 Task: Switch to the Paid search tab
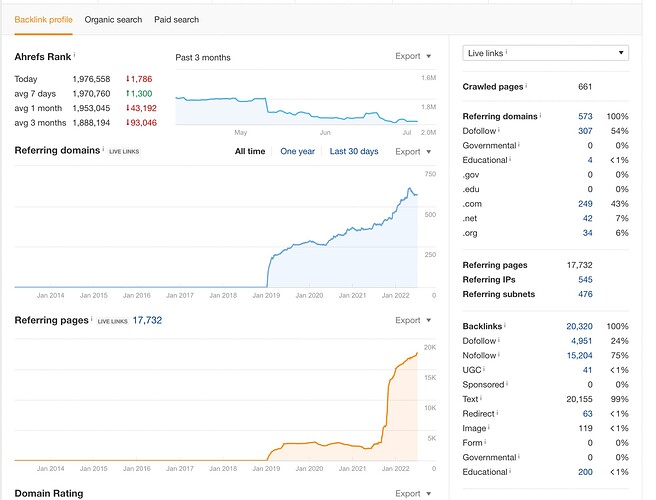click(x=178, y=19)
